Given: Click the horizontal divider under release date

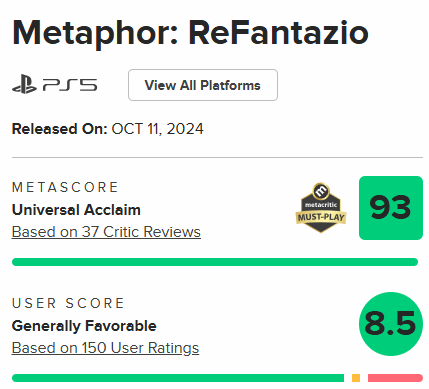Looking at the screenshot, I should pos(217,157).
